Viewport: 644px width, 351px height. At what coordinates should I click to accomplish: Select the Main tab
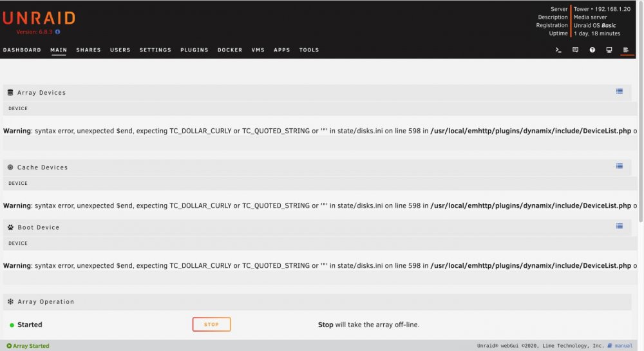[x=59, y=50]
